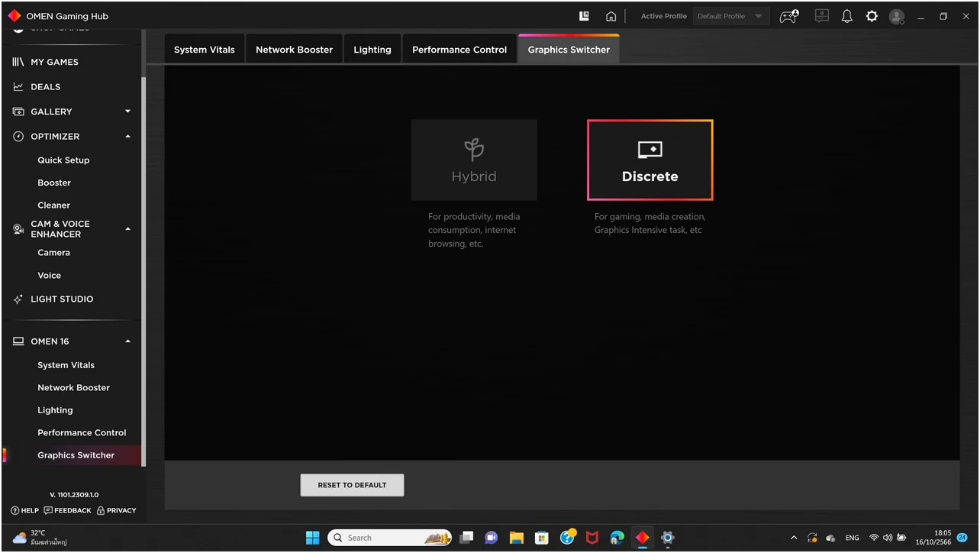This screenshot has width=980, height=553.
Task: Open the rewards/message card icon in title bar
Action: 822,16
